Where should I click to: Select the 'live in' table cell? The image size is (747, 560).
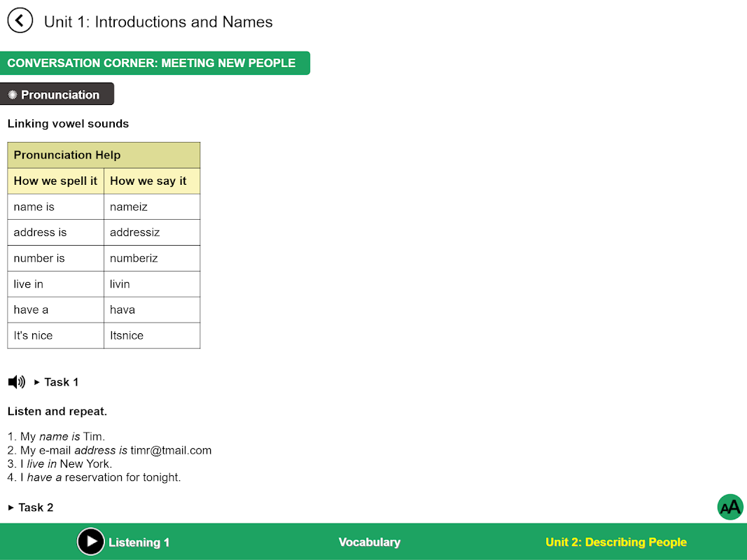[x=56, y=283]
